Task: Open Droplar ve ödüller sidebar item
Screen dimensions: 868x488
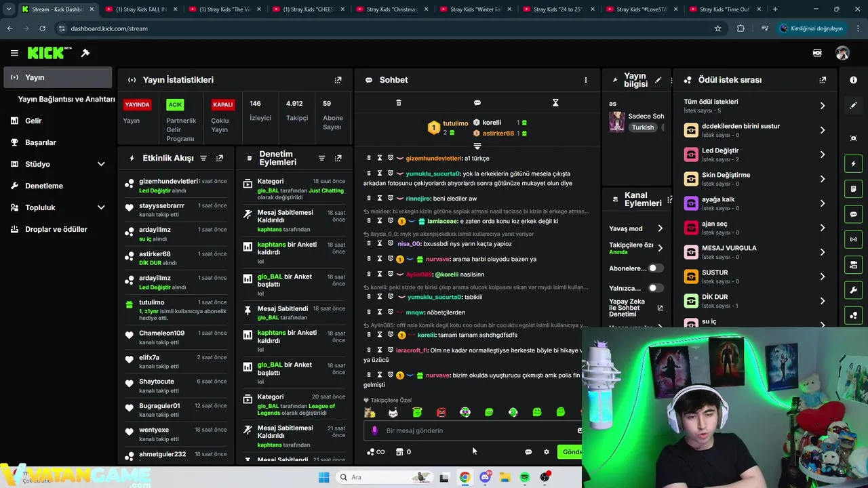Action: 56,229
